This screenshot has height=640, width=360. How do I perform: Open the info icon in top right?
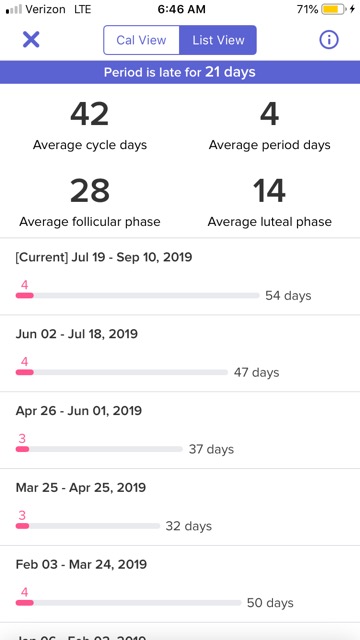[x=329, y=40]
